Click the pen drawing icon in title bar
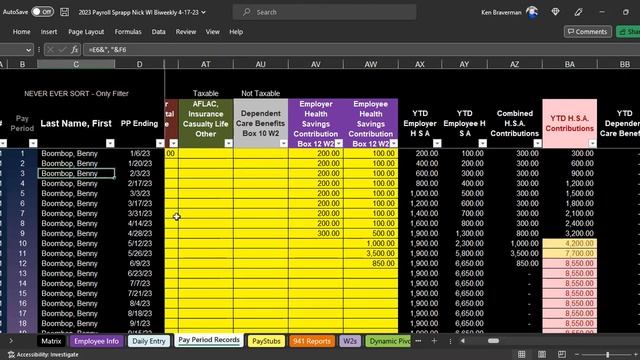The height and width of the screenshot is (360, 640). 578,12
